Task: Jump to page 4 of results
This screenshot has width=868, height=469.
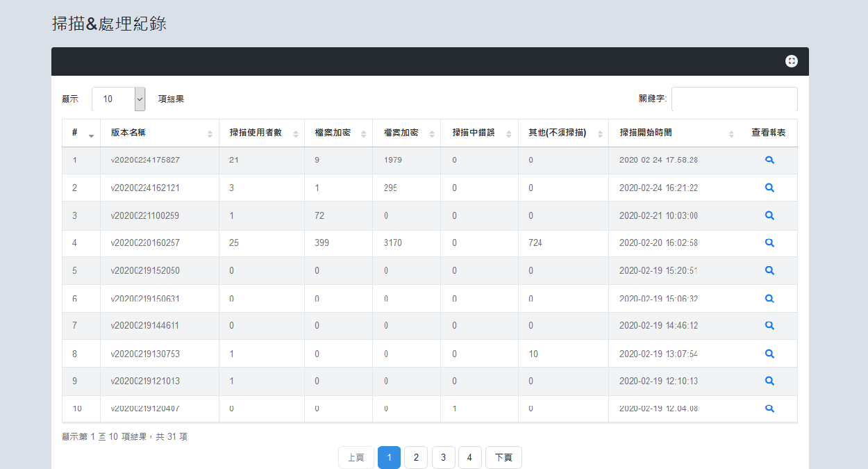Action: [469, 457]
